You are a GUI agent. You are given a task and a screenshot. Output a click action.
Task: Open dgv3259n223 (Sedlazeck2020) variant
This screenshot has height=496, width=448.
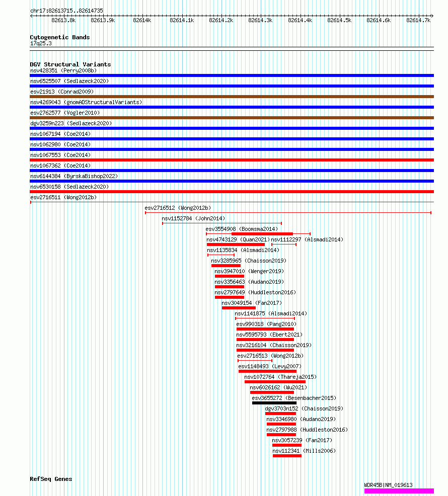[x=71, y=123]
